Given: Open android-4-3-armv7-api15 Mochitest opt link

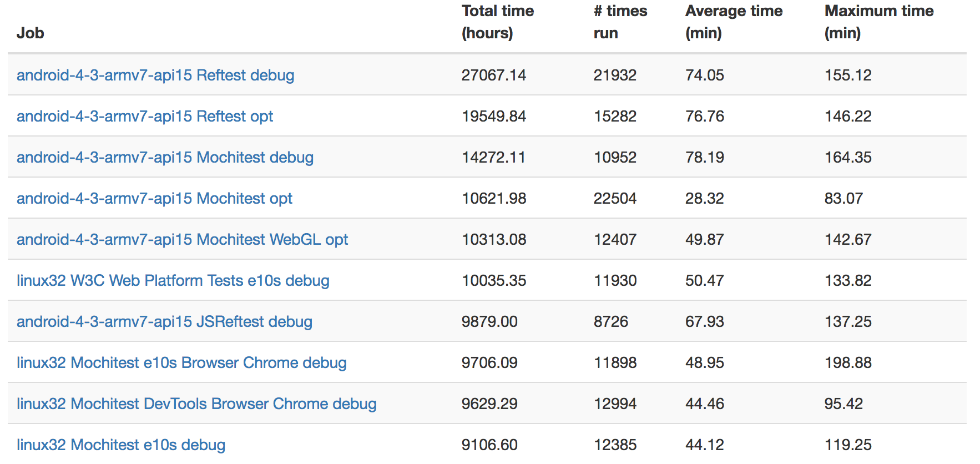Looking at the screenshot, I should 154,198.
